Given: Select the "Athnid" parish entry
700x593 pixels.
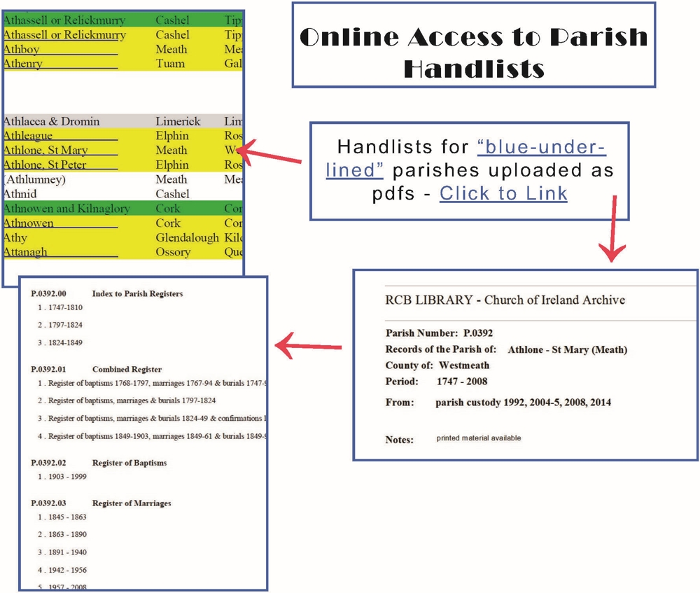Looking at the screenshot, I should pos(20,194).
